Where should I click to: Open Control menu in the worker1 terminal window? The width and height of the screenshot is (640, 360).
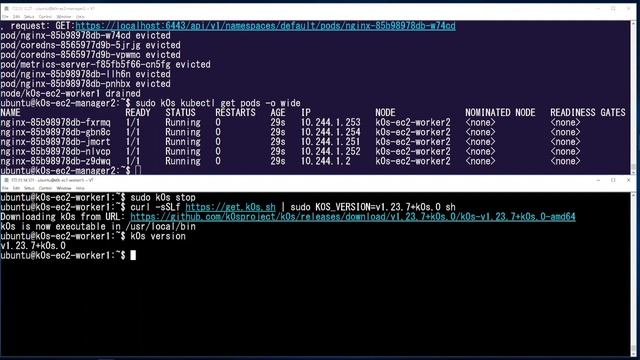(x=45, y=188)
